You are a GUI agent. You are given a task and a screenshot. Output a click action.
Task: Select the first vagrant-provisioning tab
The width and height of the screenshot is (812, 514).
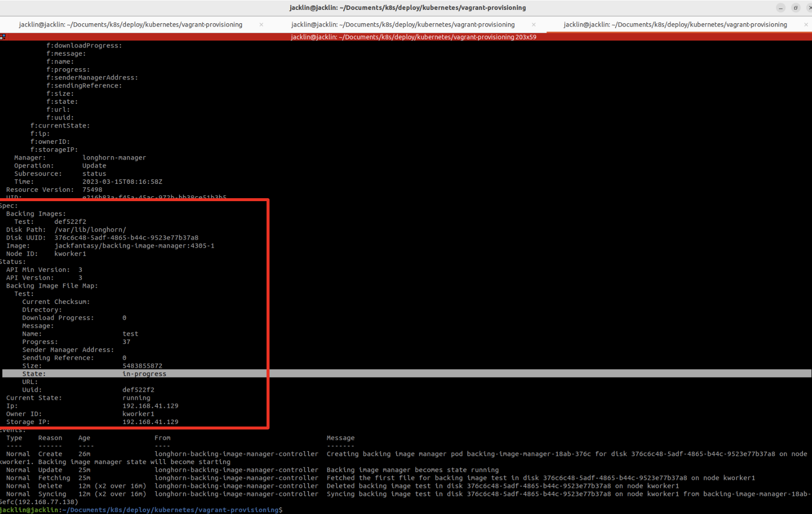tap(130, 24)
